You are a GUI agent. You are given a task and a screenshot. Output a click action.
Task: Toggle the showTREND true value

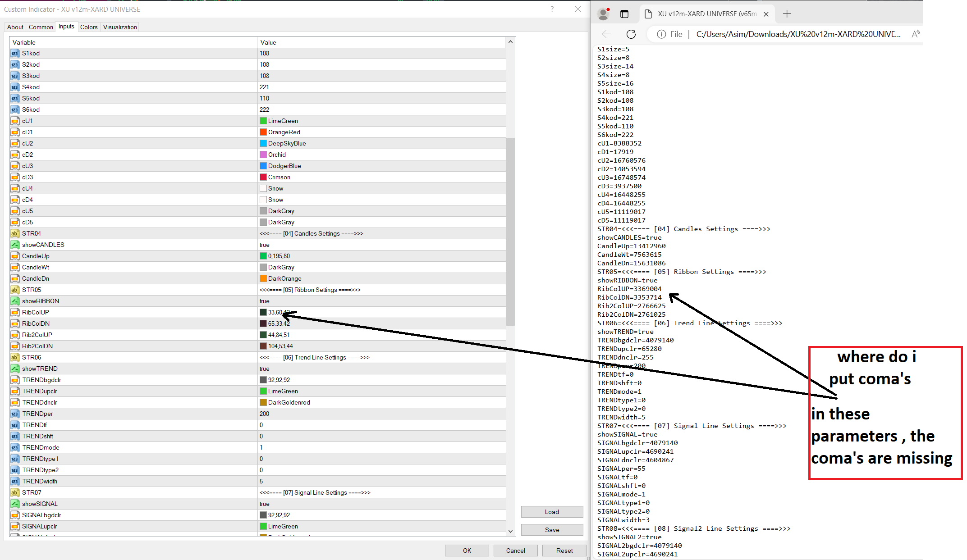[265, 369]
